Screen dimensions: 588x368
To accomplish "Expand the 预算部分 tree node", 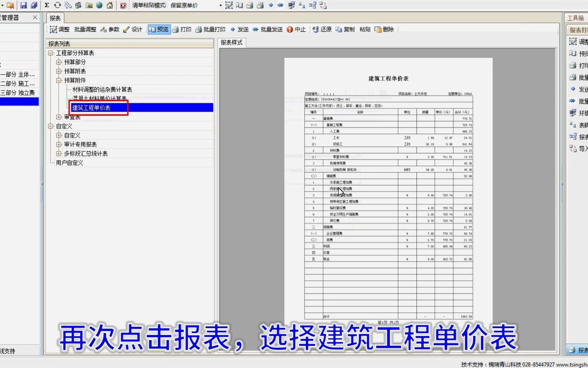I will (x=59, y=62).
